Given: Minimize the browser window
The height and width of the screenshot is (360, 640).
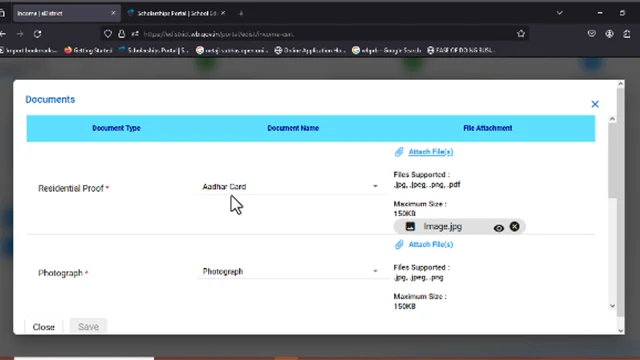Looking at the screenshot, I should (x=600, y=13).
